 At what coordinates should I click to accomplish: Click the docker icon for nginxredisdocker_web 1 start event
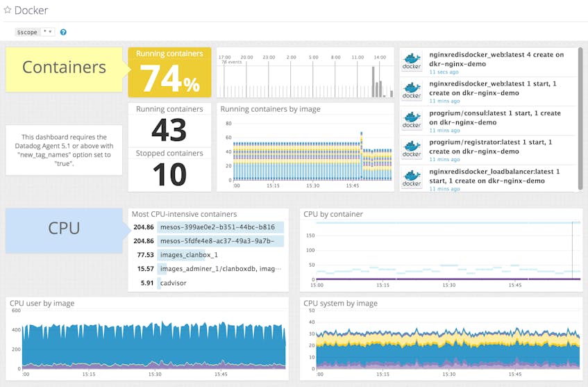click(412, 90)
